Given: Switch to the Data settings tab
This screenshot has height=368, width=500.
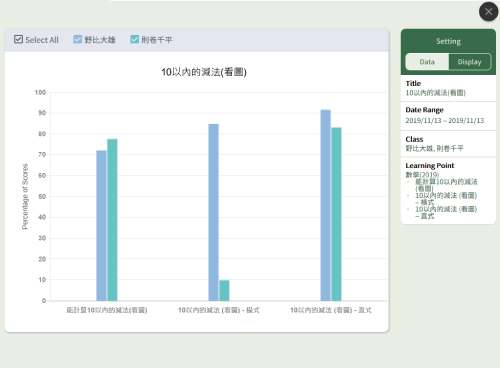Looking at the screenshot, I should (427, 62).
